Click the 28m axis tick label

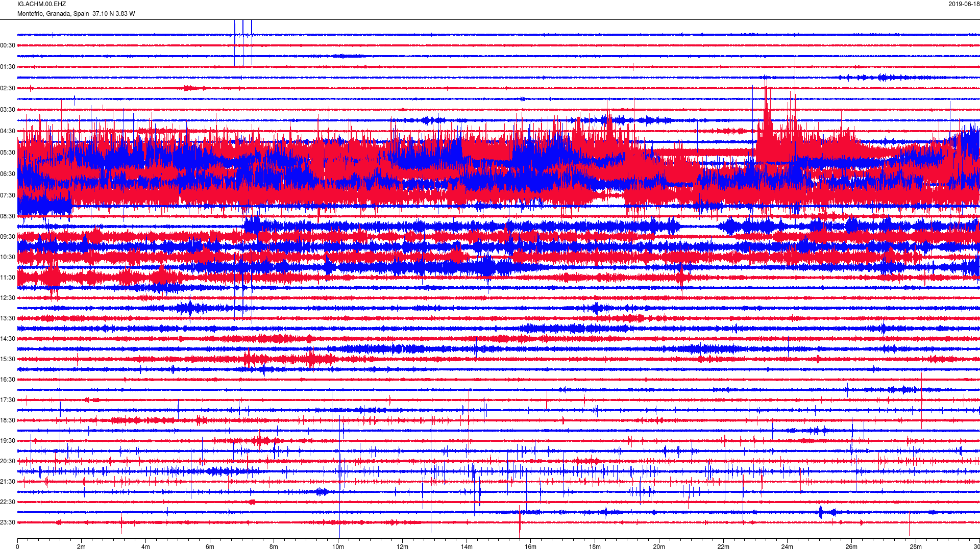tap(916, 547)
